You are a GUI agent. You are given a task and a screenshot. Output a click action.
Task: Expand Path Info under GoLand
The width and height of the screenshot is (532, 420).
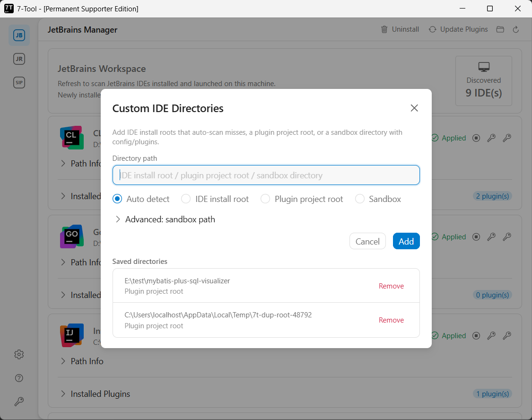point(81,262)
